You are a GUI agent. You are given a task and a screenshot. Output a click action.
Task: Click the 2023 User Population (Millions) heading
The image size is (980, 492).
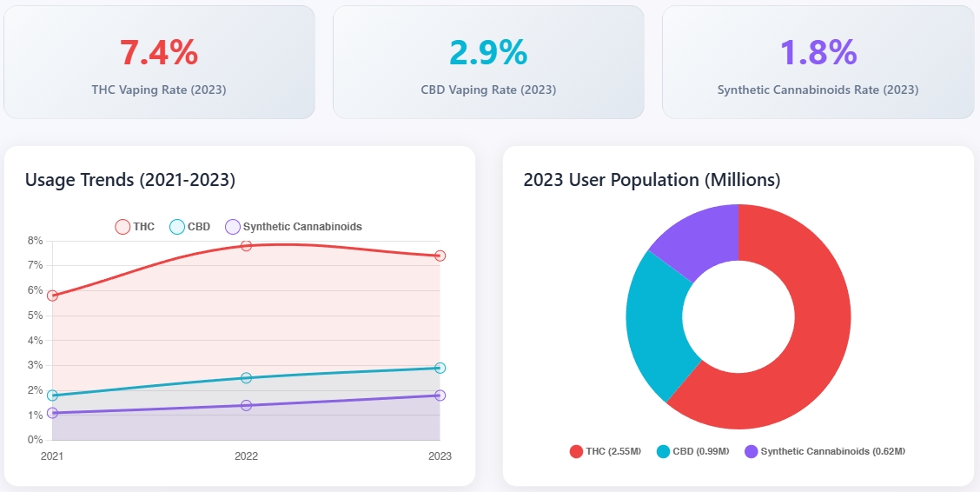(652, 180)
